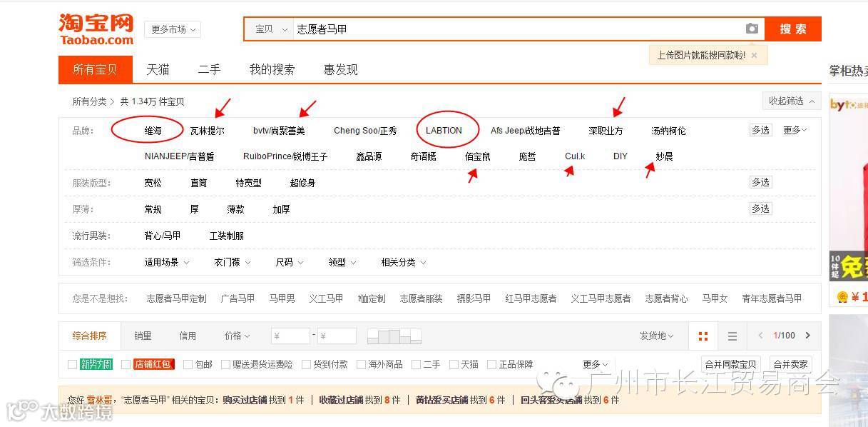The height and width of the screenshot is (427, 868).
Task: Open the 尺码 filter dropdown
Action: (x=288, y=263)
